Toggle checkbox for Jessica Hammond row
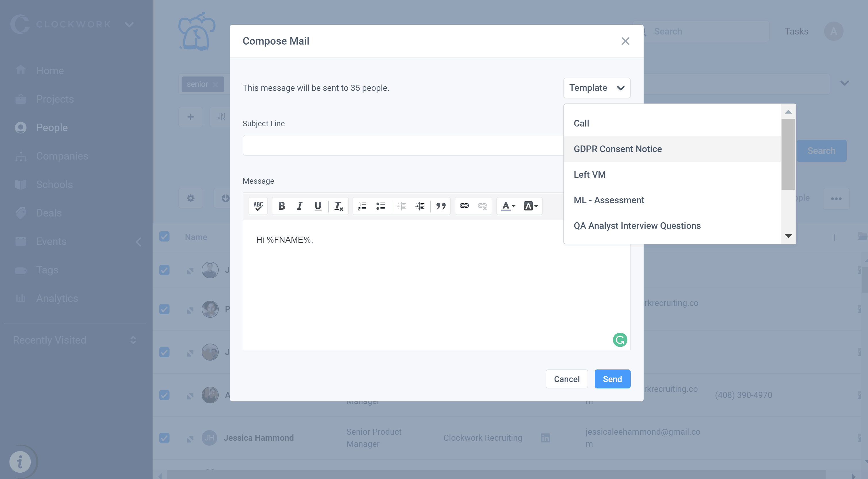The image size is (868, 479). [x=164, y=438]
